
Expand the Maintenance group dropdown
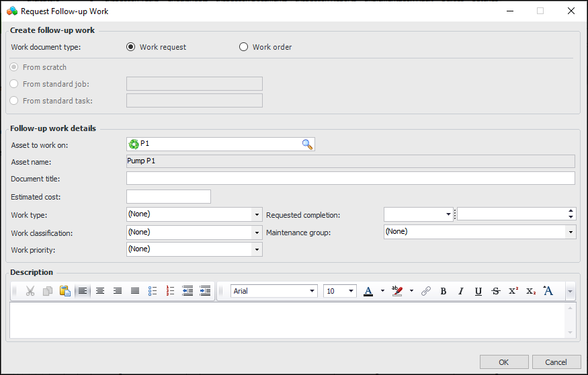[x=571, y=231]
